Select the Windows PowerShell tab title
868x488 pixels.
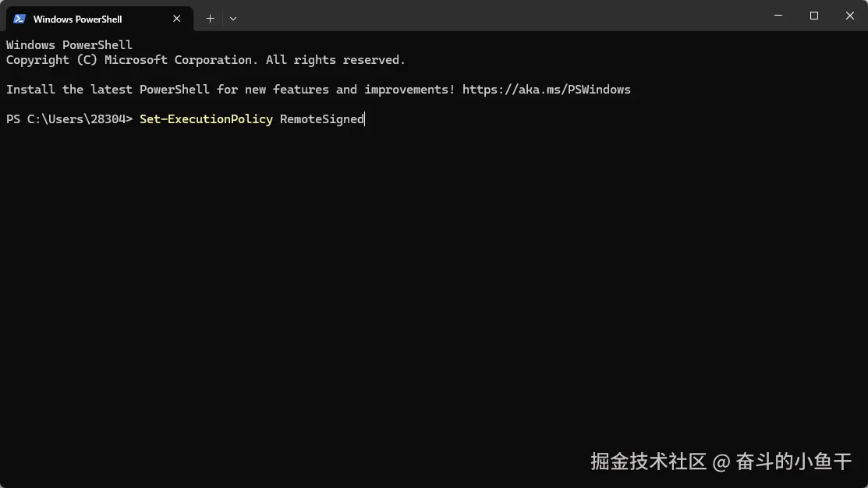point(78,19)
